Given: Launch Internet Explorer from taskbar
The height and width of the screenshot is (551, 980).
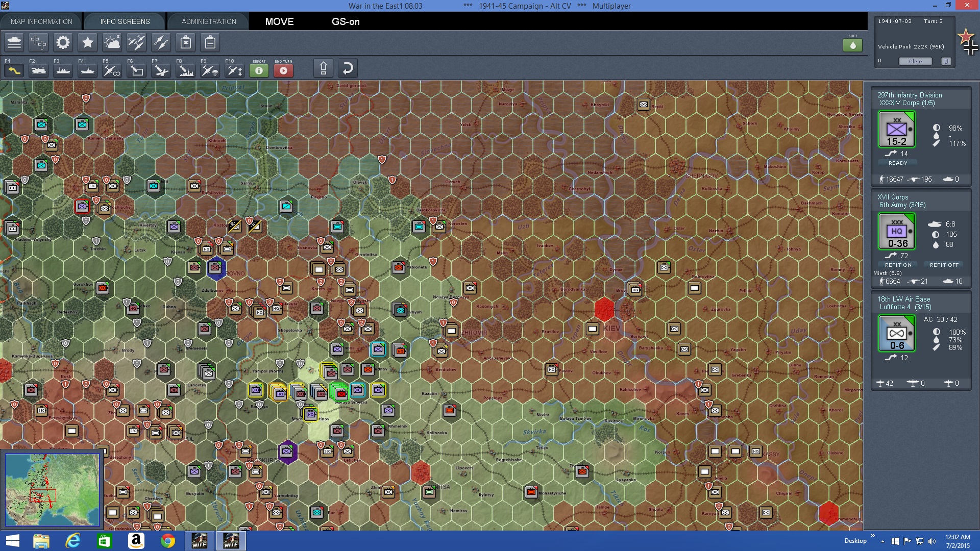Looking at the screenshot, I should point(72,541).
